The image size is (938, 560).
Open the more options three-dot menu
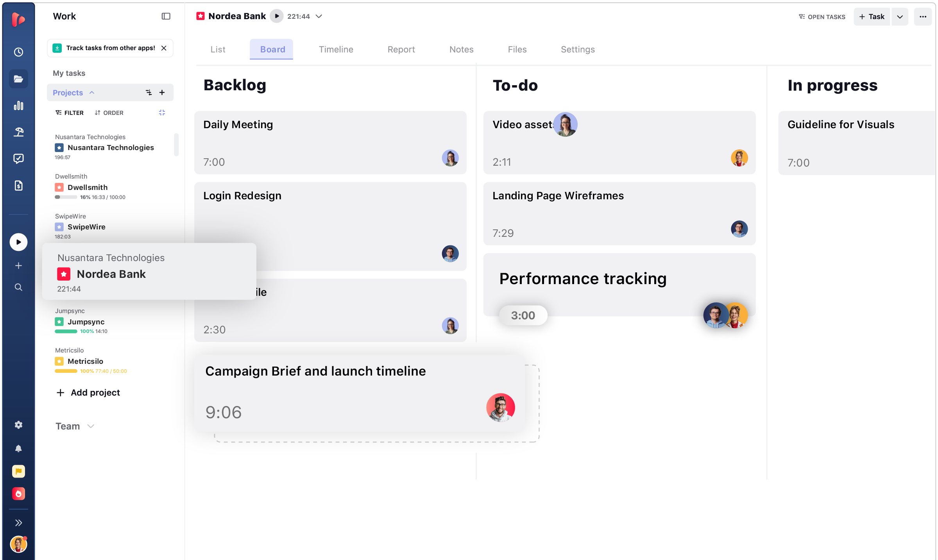tap(923, 17)
